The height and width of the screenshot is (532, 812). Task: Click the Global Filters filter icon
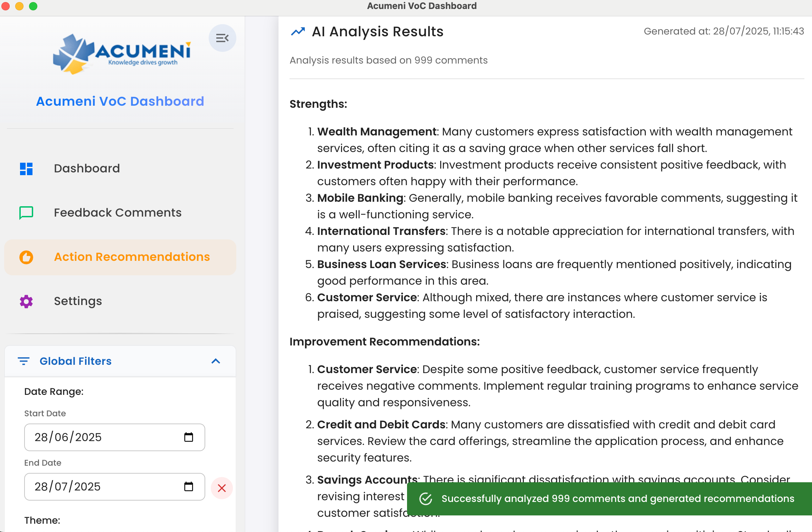tap(23, 361)
